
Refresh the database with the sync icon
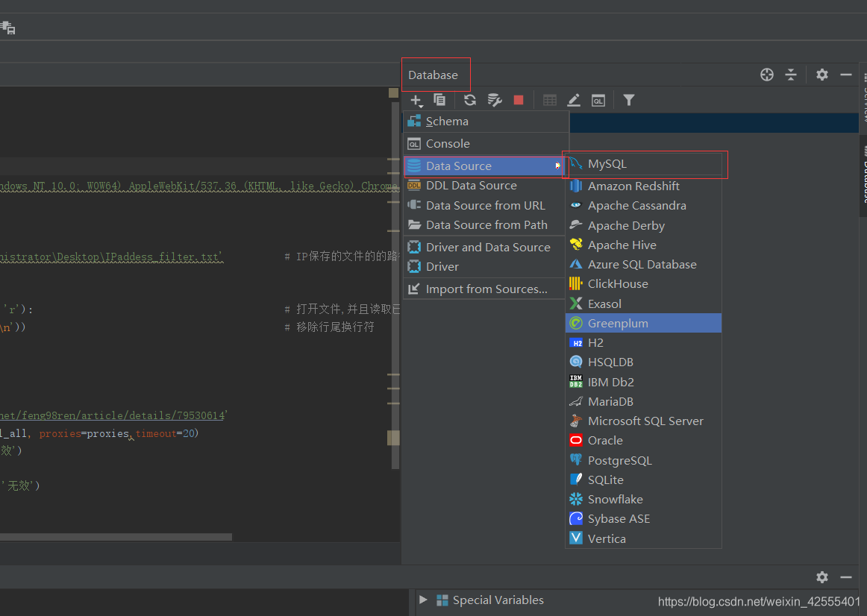coord(470,100)
